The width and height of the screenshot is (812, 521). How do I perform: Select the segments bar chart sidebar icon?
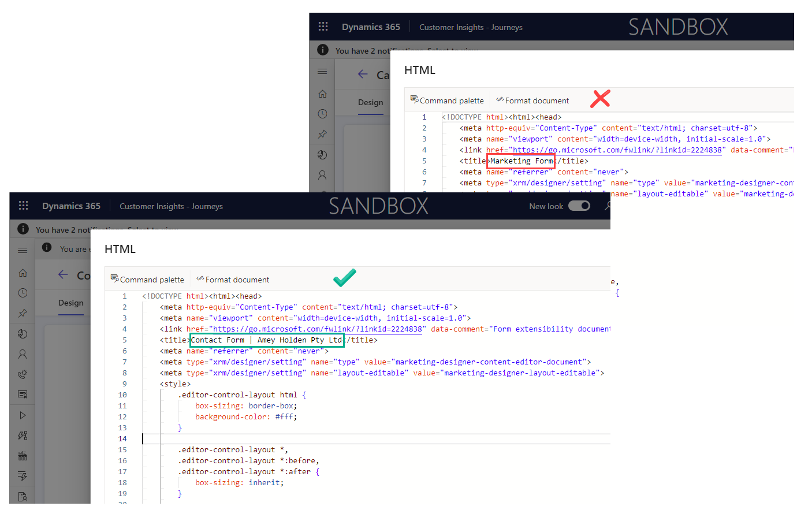pos(23,455)
